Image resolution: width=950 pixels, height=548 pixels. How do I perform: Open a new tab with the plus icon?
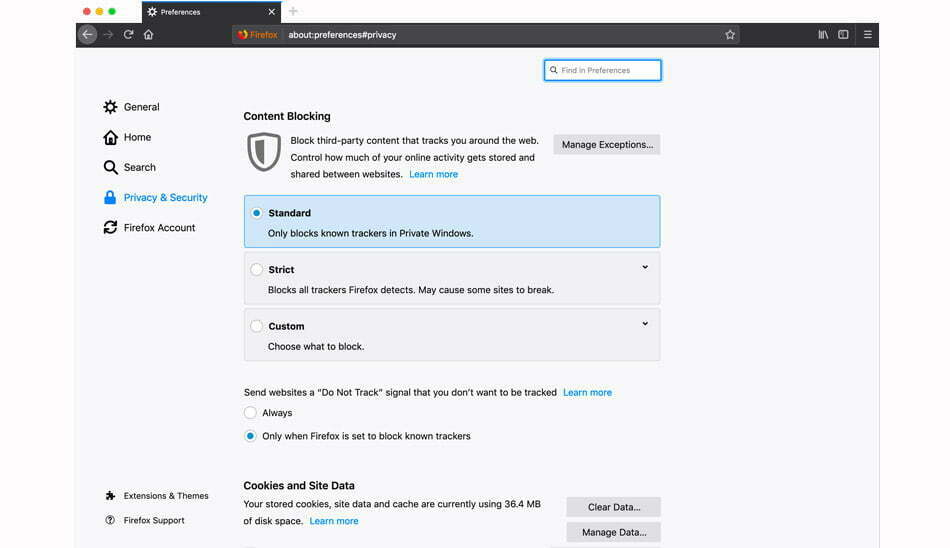pyautogui.click(x=293, y=11)
